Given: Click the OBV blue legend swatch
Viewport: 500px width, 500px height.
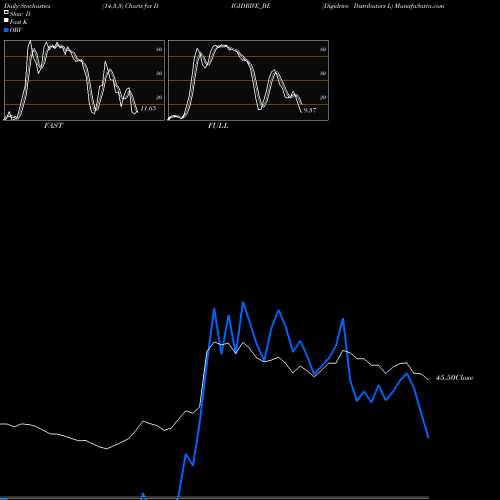Looking at the screenshot, I should point(6,30).
